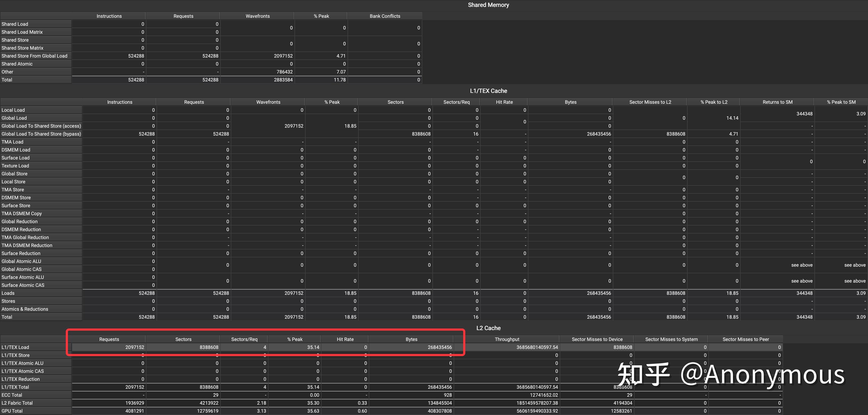Click the Hit Rate header in L1/TEX Cache

coord(504,102)
